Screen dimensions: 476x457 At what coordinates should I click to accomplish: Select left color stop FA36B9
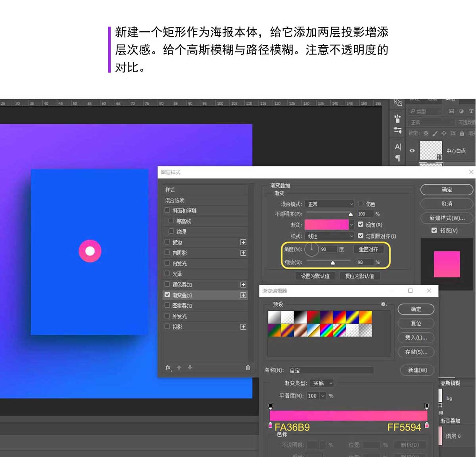pyautogui.click(x=271, y=425)
